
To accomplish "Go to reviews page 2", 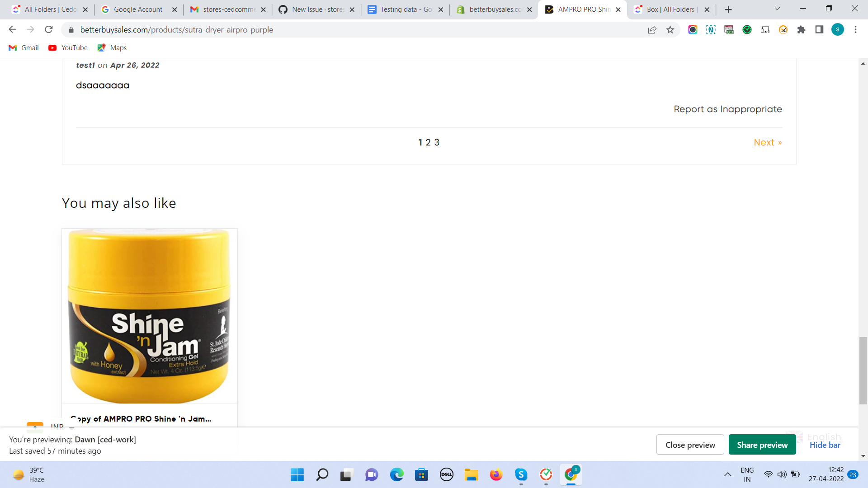I will tap(428, 142).
